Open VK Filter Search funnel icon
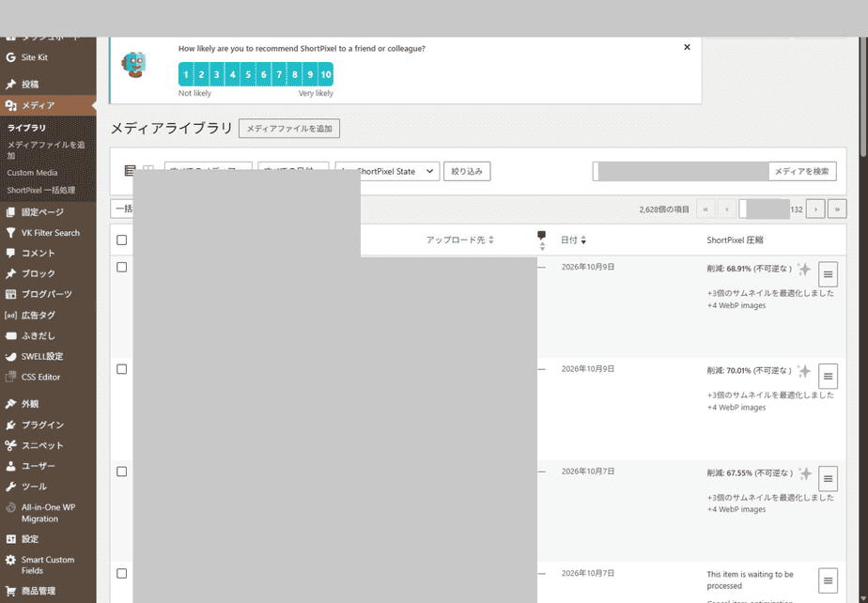 [x=10, y=233]
